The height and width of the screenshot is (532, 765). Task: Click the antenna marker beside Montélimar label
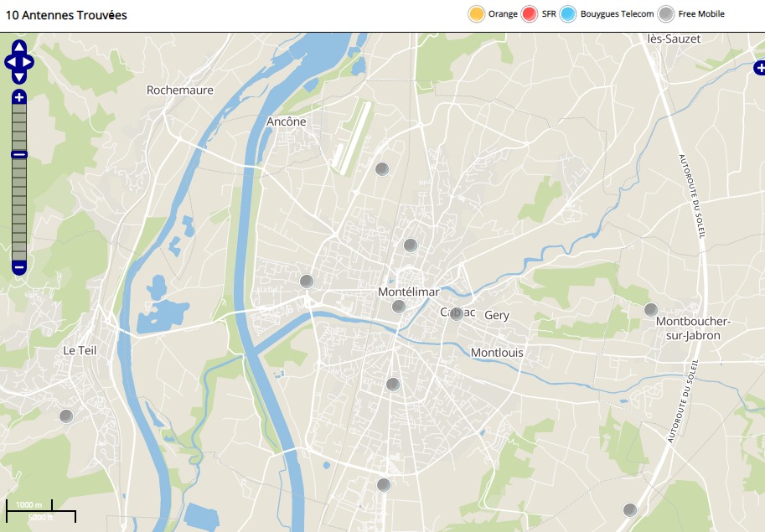click(x=399, y=307)
